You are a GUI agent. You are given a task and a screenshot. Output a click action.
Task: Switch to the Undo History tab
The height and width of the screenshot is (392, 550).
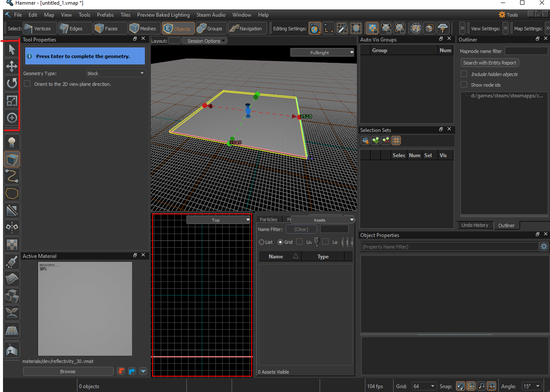click(474, 225)
